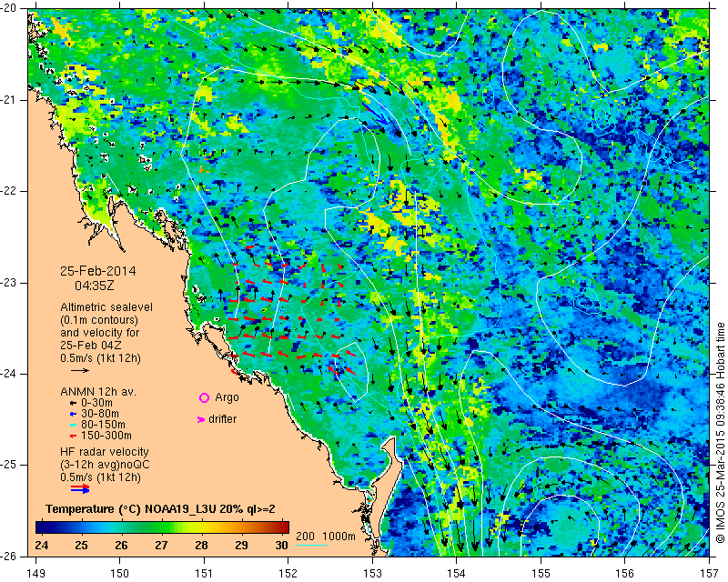
Task: Click '0.5m/s (1kt 12h)' under HF radar legend
Action: point(100,477)
